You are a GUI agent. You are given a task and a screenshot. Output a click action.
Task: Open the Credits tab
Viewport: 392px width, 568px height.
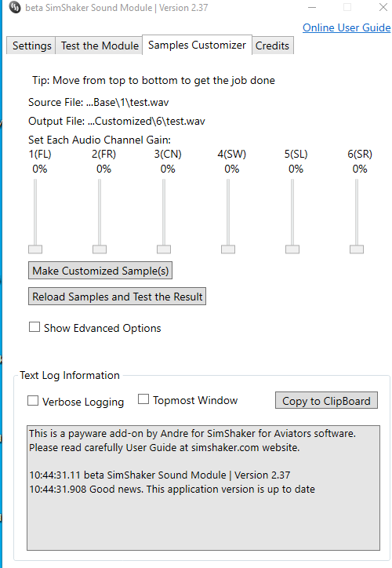tap(272, 46)
